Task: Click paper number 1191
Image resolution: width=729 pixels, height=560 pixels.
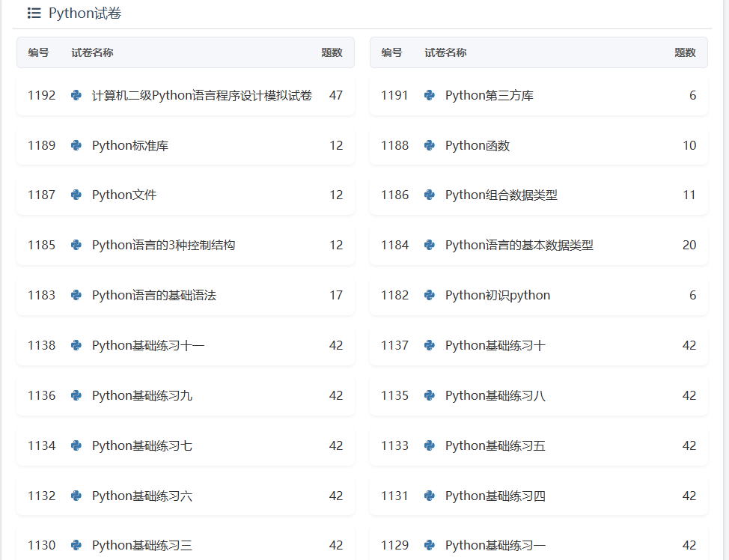Action: pyautogui.click(x=394, y=95)
